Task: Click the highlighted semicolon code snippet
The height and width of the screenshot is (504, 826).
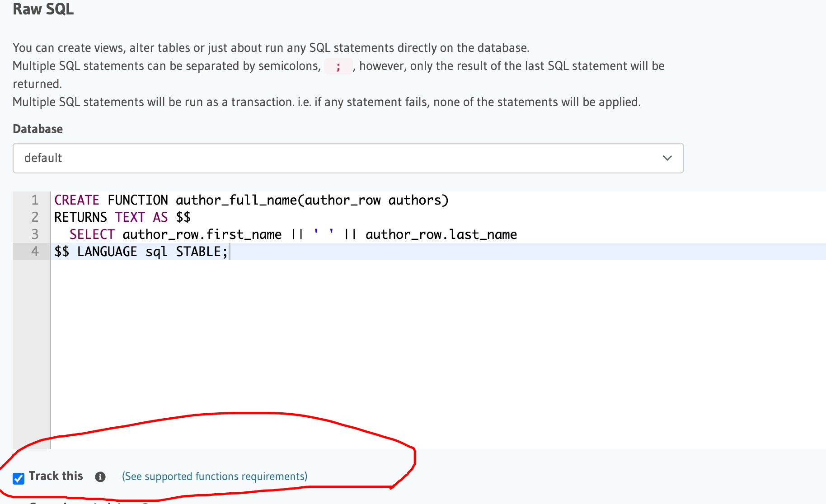Action: click(x=338, y=66)
